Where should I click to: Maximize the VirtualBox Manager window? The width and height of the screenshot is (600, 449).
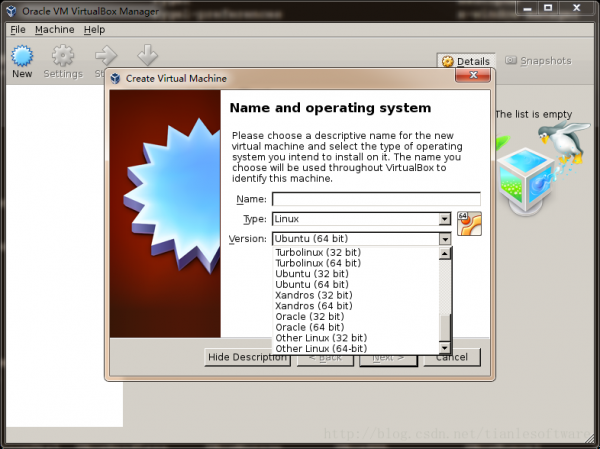[x=548, y=8]
